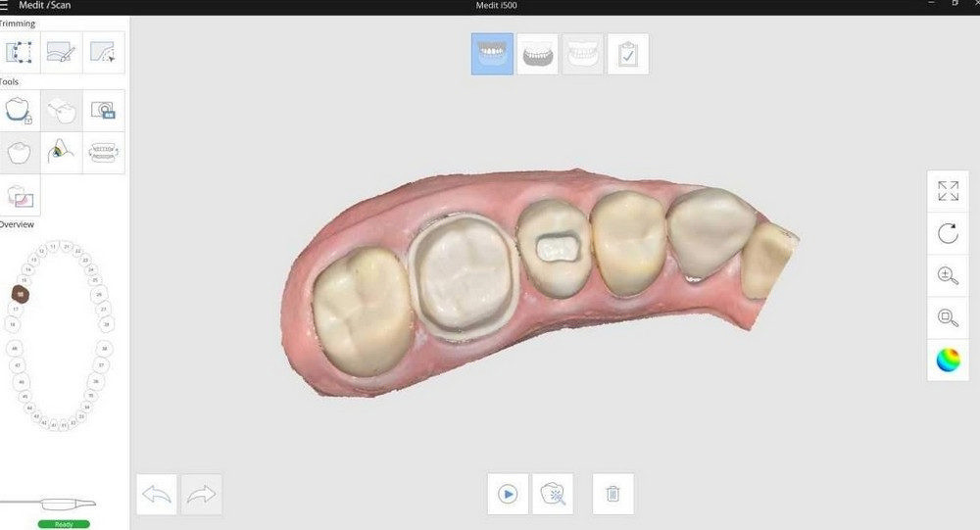This screenshot has height=530, width=980.
Task: Select the brush selection trimming tool
Action: pyautogui.click(x=61, y=53)
